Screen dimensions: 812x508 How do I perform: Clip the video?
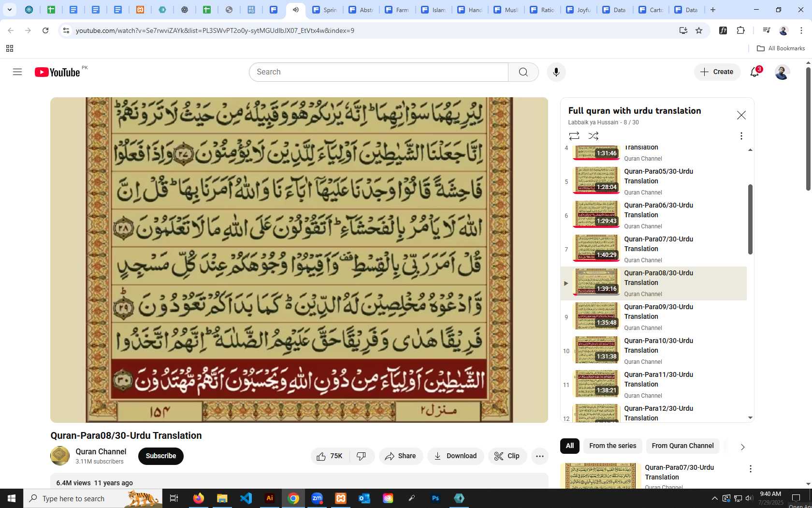tap(507, 456)
